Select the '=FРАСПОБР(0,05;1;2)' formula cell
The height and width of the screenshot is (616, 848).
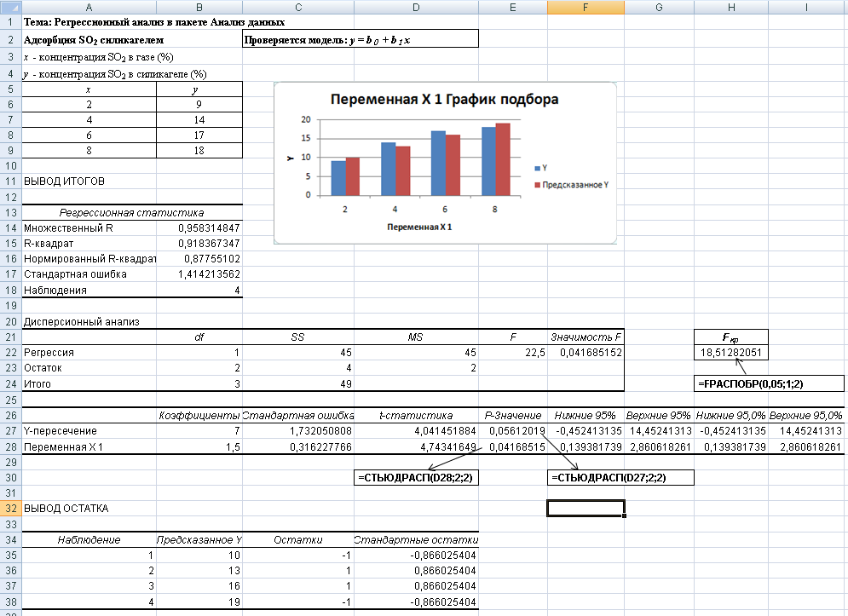[x=769, y=383]
